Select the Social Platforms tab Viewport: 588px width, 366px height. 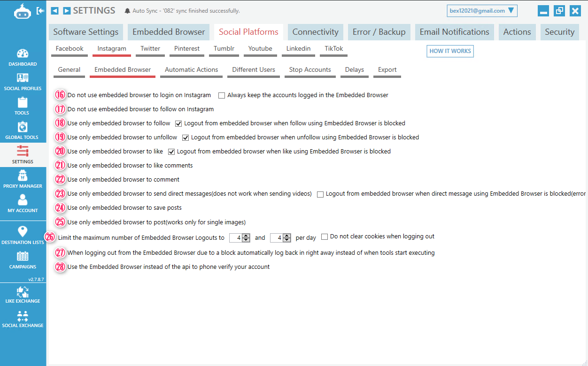(248, 32)
